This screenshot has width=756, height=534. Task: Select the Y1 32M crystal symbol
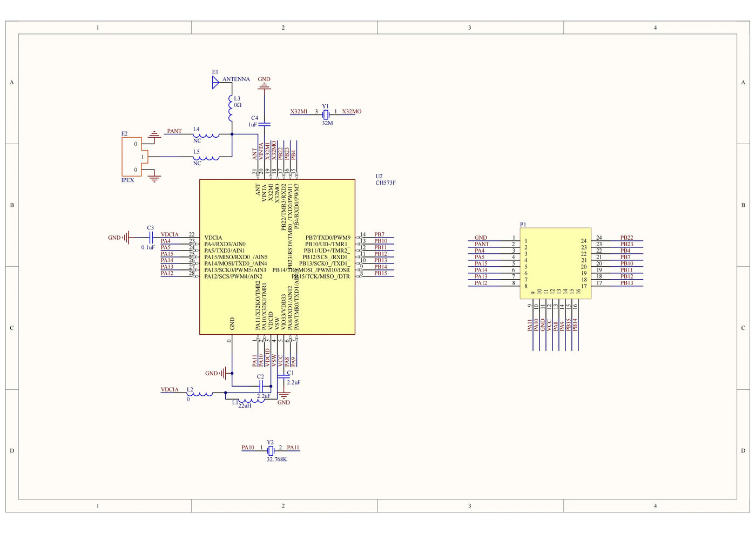(x=326, y=114)
